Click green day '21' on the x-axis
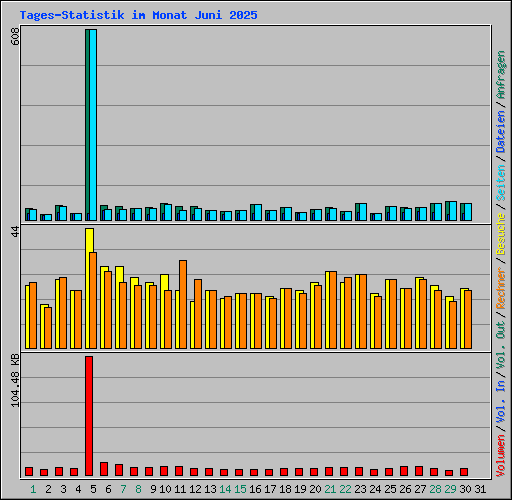The image size is (512, 500). [330, 489]
